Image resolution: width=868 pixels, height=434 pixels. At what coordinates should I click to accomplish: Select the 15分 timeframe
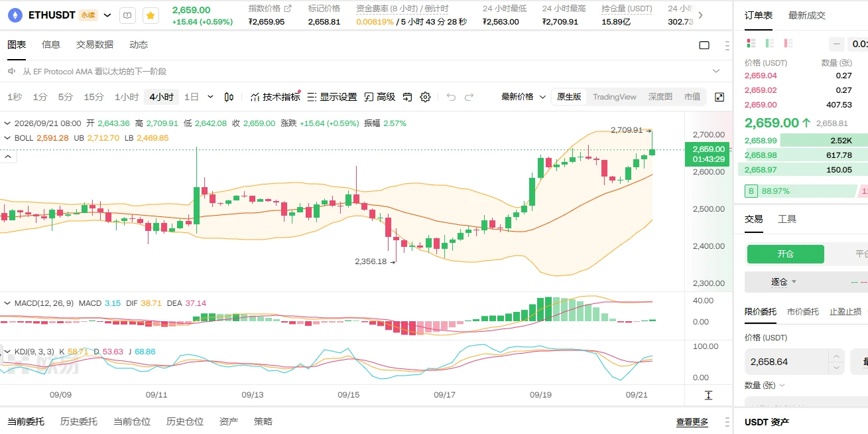coord(93,97)
